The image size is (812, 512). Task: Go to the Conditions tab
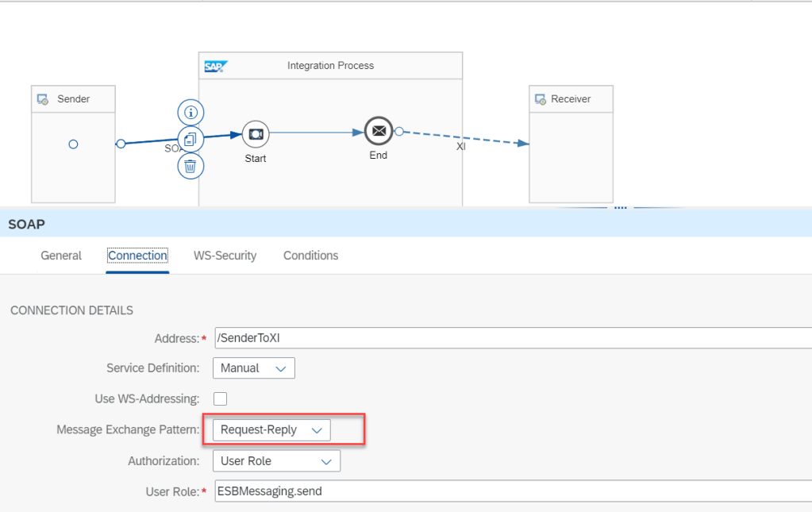pos(310,256)
